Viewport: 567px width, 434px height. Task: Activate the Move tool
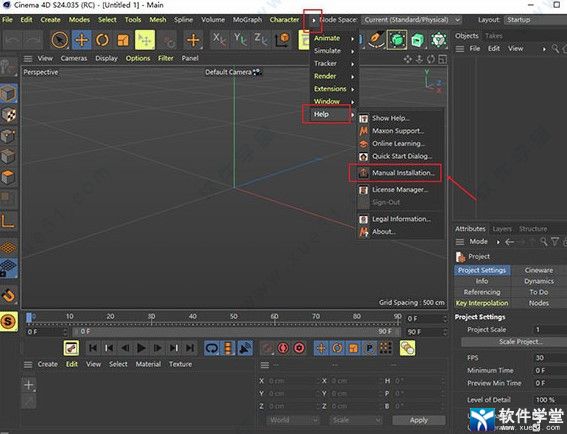coord(82,40)
